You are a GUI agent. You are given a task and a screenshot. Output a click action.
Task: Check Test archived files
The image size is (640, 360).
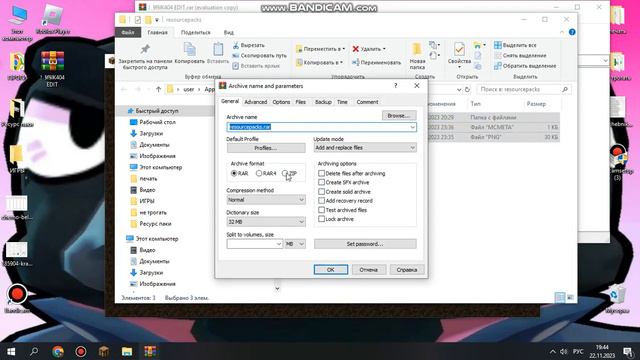(x=322, y=210)
